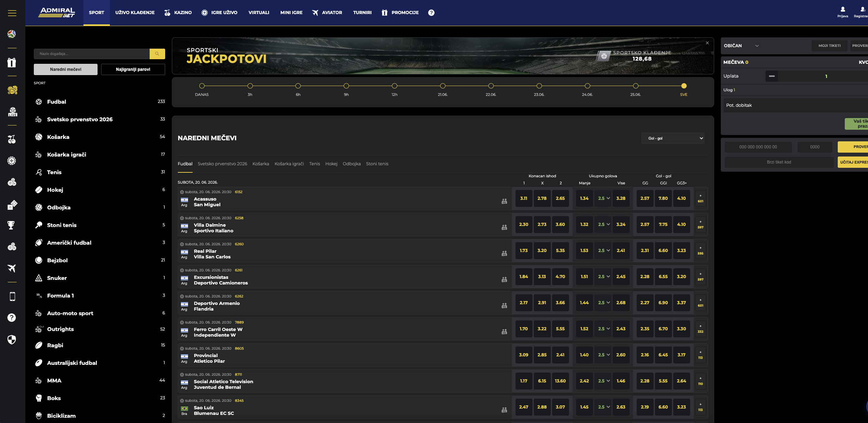Select odds 3.11 for Acassuso home win
Screen dimensions: 868x423
coord(524,198)
